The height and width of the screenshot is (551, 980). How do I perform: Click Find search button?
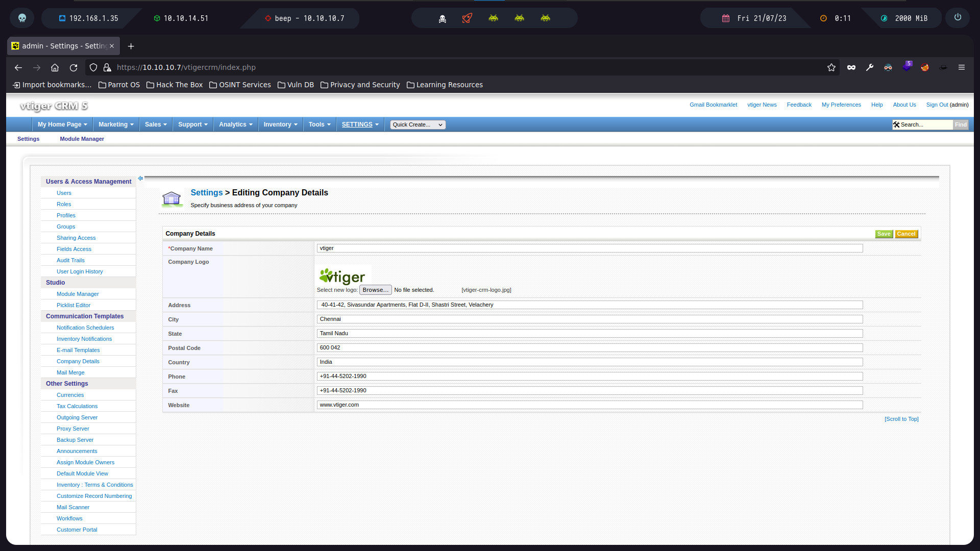point(961,124)
